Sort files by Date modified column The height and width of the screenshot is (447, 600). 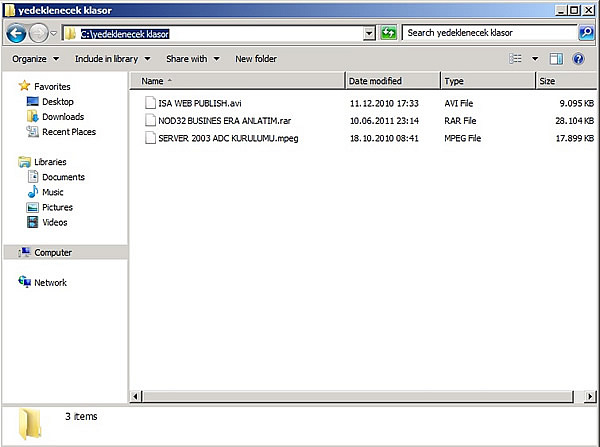(393, 81)
